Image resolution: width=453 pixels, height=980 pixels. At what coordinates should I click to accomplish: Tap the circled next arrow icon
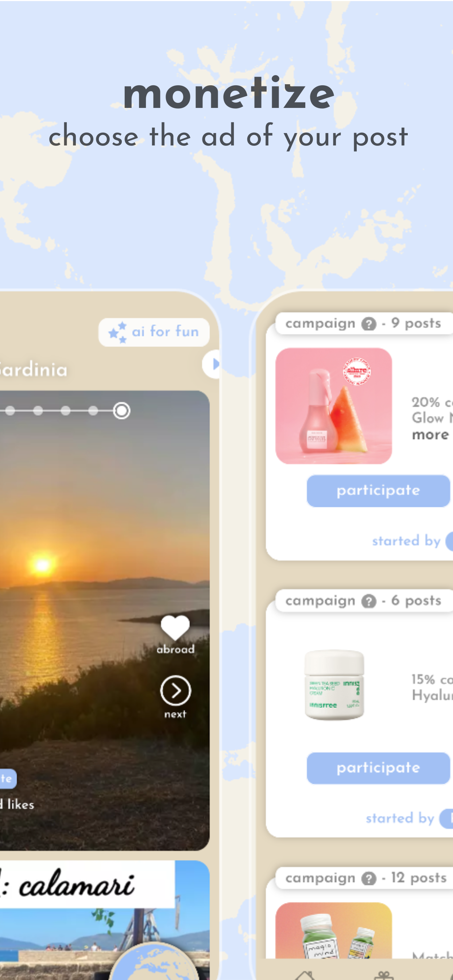point(175,691)
